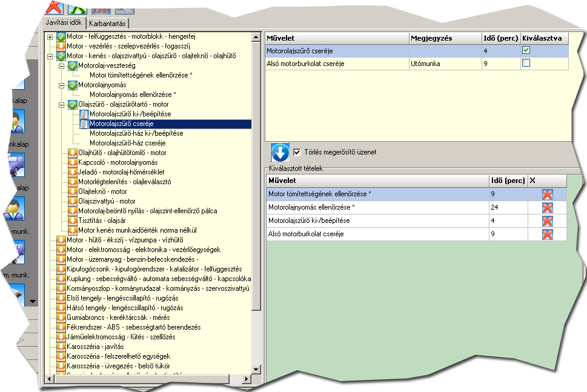Select the 'Javítási idők' tab
587x392 pixels.
[64, 23]
